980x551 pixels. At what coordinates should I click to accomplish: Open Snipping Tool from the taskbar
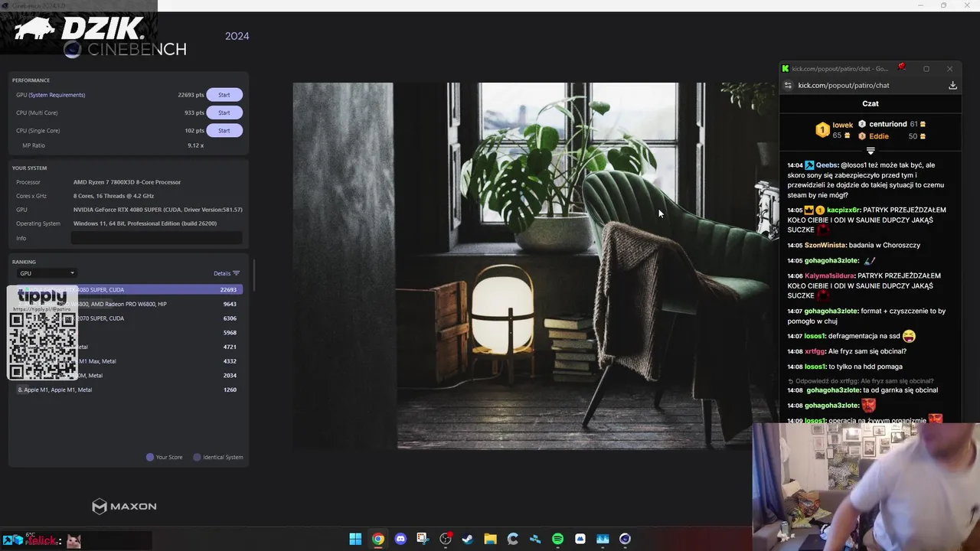click(x=423, y=539)
